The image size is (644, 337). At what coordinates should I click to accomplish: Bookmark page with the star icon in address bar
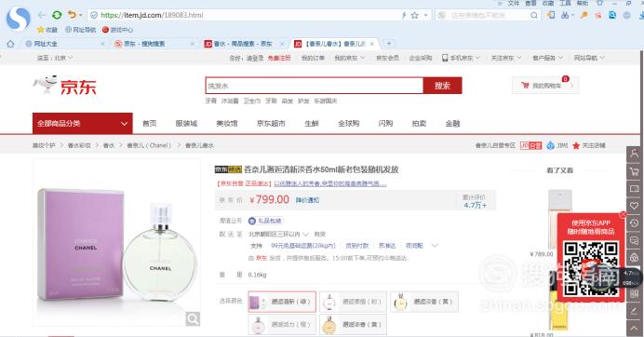pyautogui.click(x=414, y=15)
